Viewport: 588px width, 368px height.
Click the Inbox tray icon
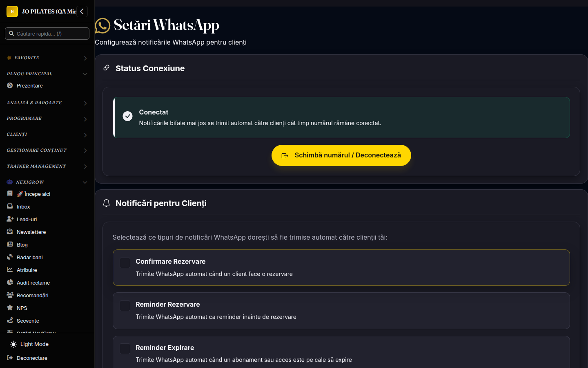(x=10, y=206)
